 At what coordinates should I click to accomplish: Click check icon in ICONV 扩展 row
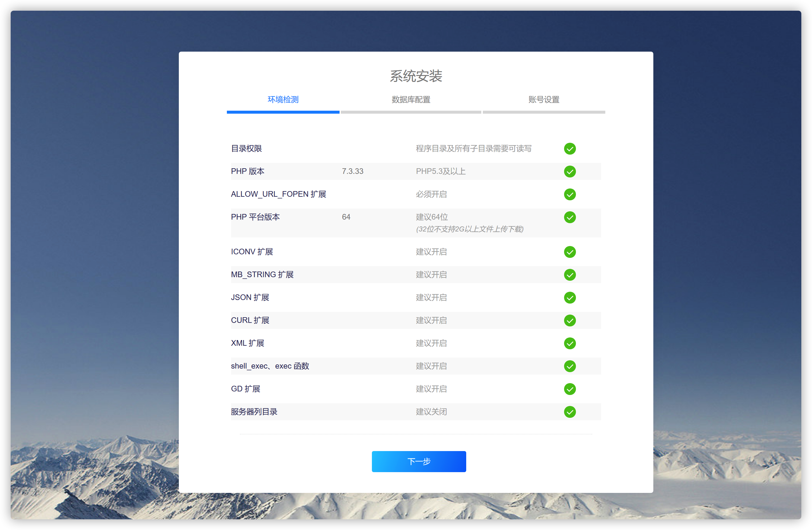pos(569,252)
